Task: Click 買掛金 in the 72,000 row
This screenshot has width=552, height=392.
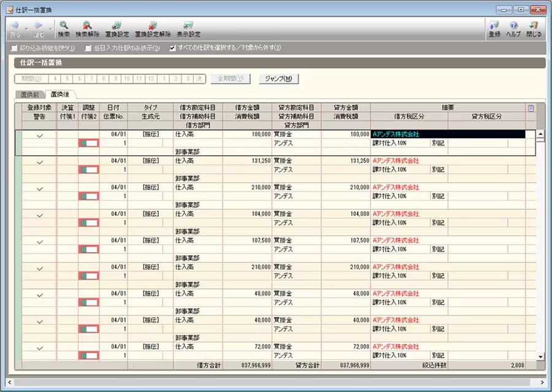Action: (x=283, y=347)
